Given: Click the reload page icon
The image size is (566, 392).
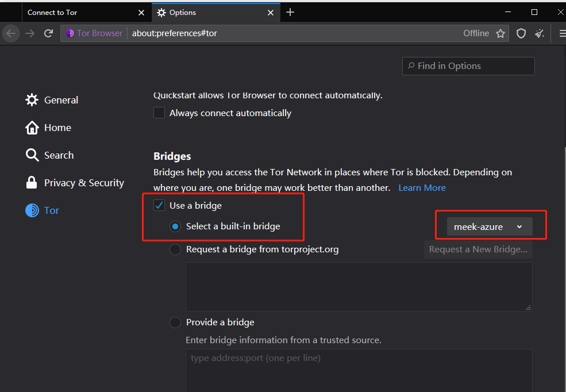Looking at the screenshot, I should (48, 33).
